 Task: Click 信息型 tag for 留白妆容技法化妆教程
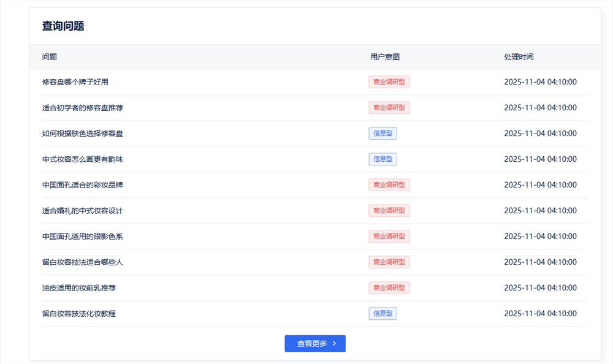(x=383, y=314)
